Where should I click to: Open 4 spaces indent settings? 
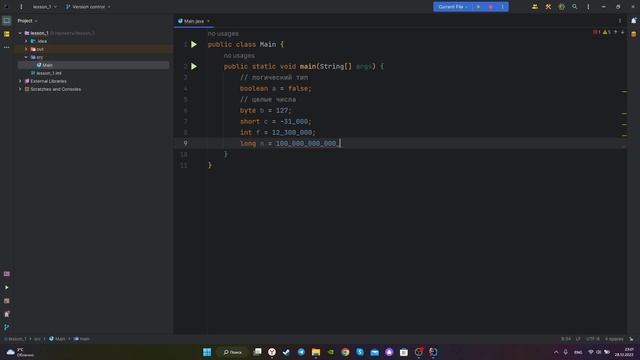coord(614,339)
